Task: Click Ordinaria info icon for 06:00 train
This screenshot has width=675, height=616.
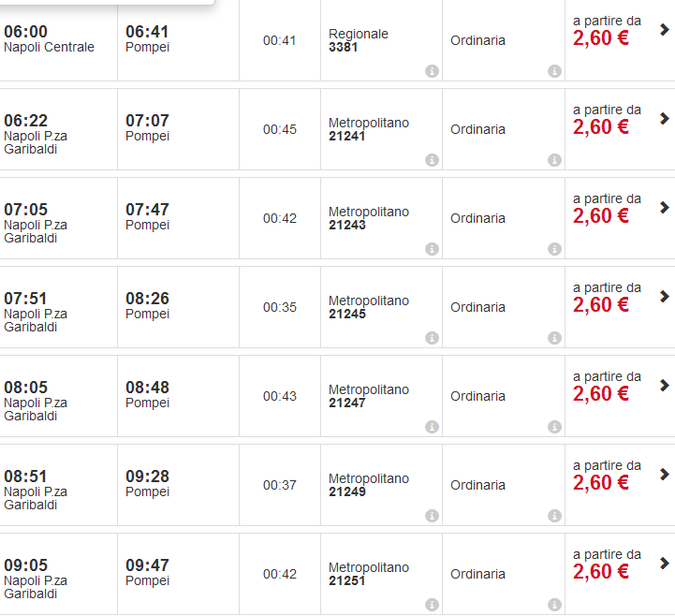Action: point(554,71)
